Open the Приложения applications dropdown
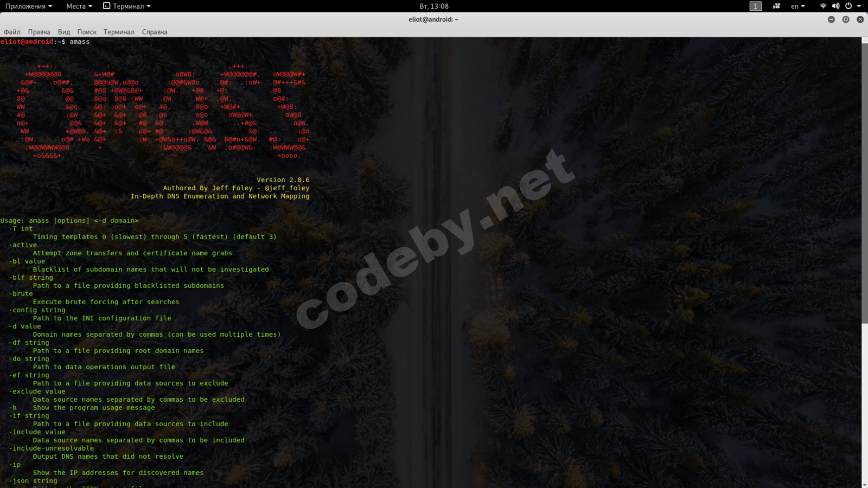This screenshot has height=488, width=868. click(29, 6)
